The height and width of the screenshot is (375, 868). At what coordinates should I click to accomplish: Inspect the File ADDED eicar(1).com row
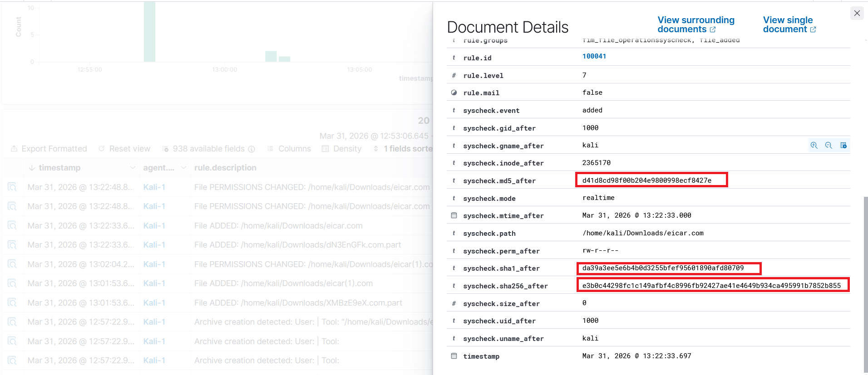pyautogui.click(x=12, y=283)
